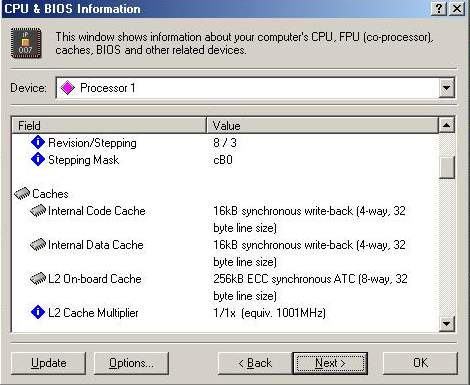Click info icon beside Stepping Mask
470x385 pixels.
click(x=38, y=159)
